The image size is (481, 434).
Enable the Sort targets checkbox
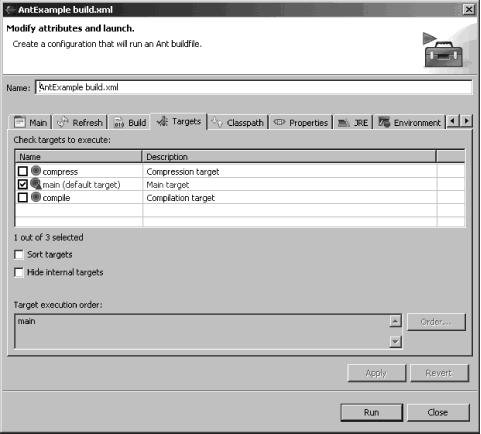coord(19,255)
